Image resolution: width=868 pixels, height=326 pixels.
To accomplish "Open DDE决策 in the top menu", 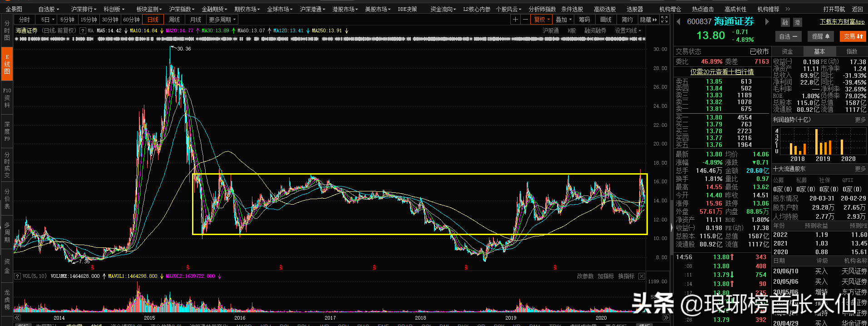I will [x=407, y=9].
